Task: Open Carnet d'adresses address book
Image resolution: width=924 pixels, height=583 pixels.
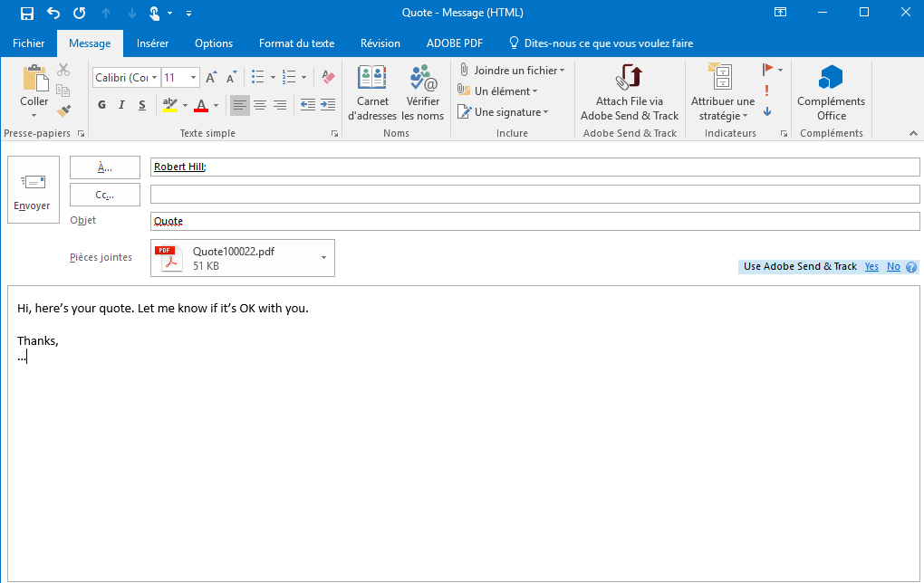Action: [372, 92]
